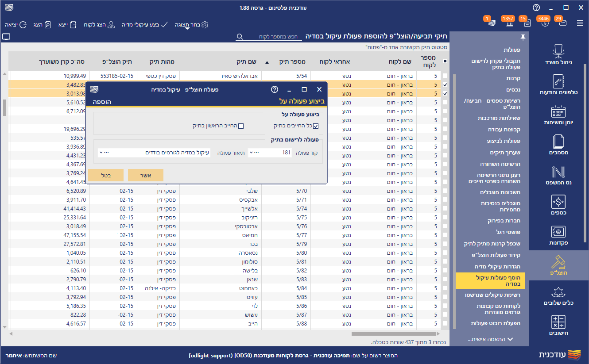
Task: Check row checkbox for file 5/54
Action: pos(445,76)
